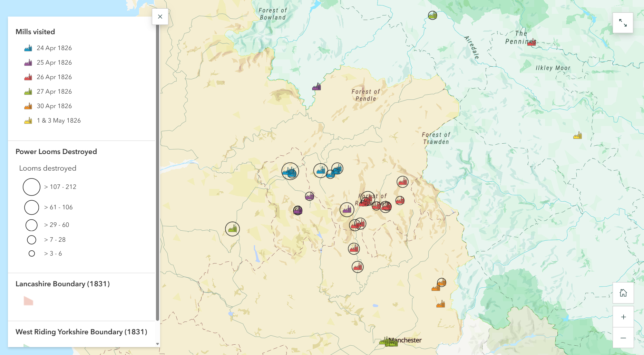Click the scroll down arrow of legend

(158, 344)
